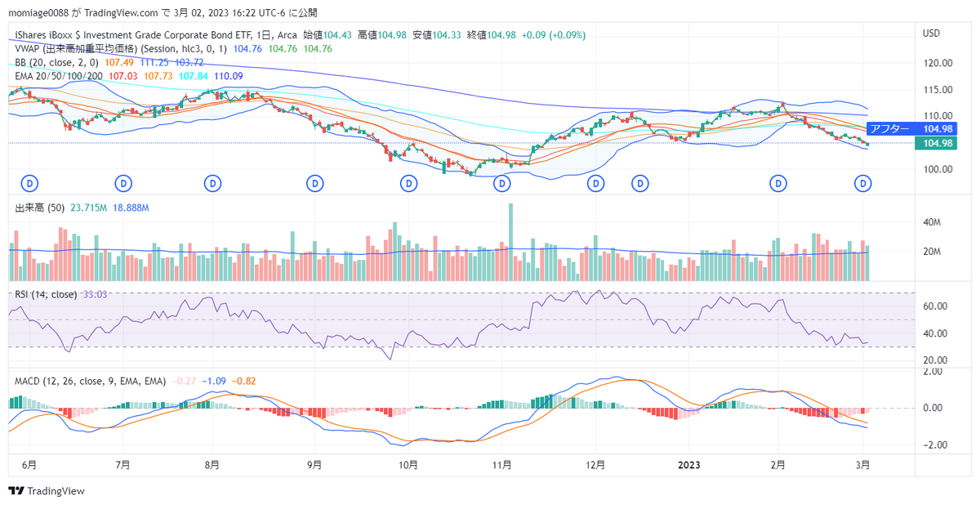Click the 2023 label on time axis

(x=688, y=464)
